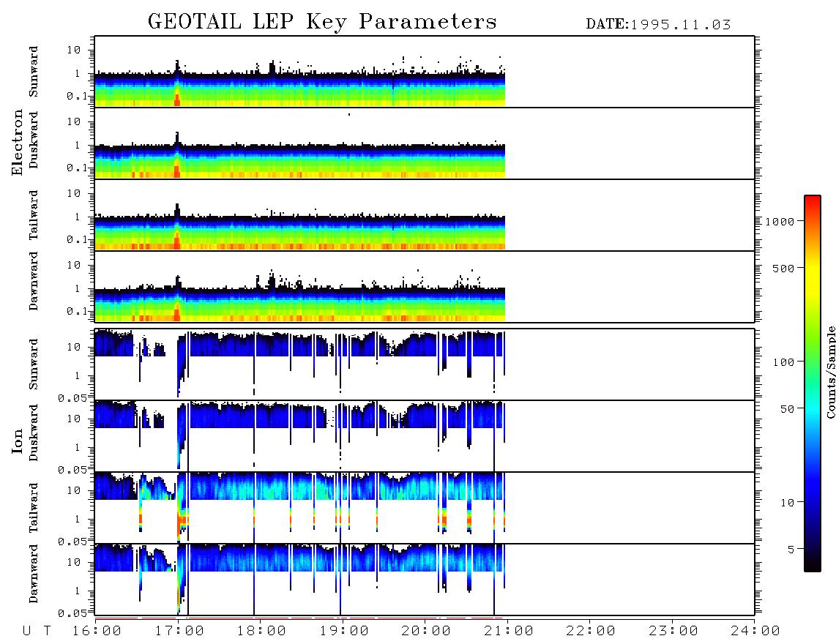Click the '500' colorbar tick label

coord(783,268)
